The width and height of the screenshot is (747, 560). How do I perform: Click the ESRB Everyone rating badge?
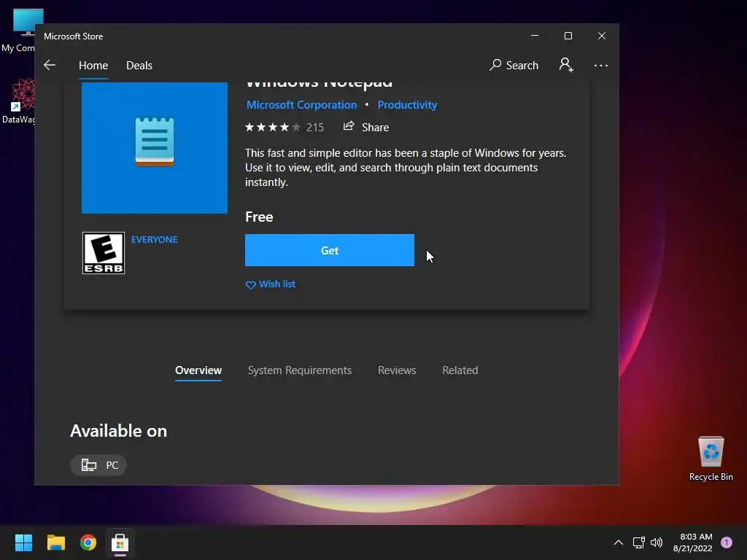(104, 253)
